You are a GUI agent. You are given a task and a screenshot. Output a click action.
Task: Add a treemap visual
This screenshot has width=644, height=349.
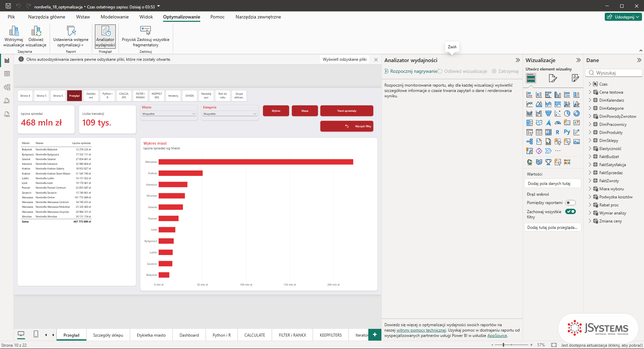pos(529,123)
